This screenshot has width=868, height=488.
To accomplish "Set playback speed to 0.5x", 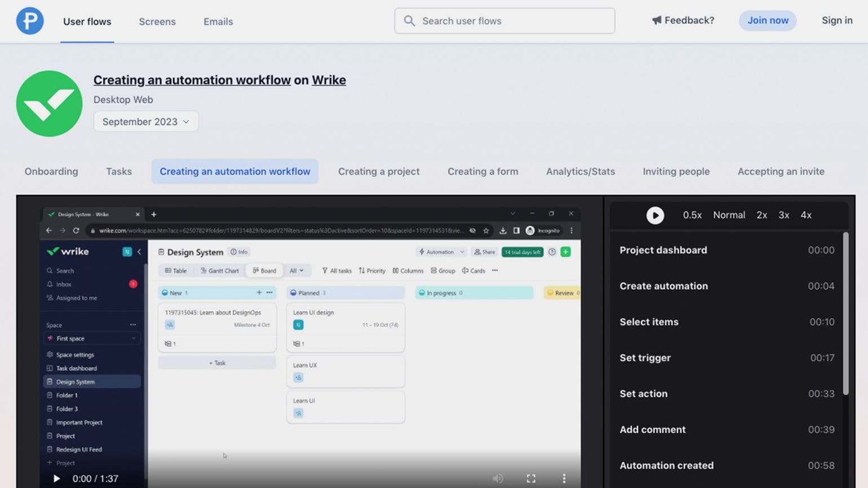I will (692, 215).
